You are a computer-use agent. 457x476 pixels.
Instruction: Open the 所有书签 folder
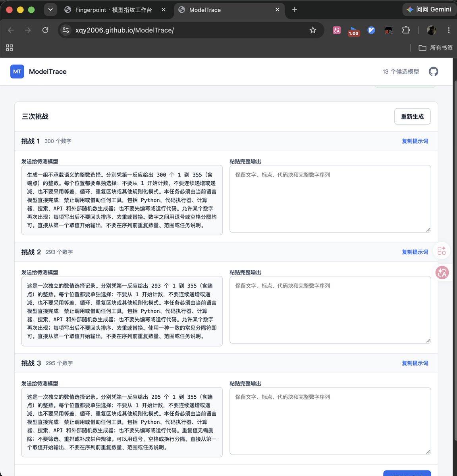point(436,48)
